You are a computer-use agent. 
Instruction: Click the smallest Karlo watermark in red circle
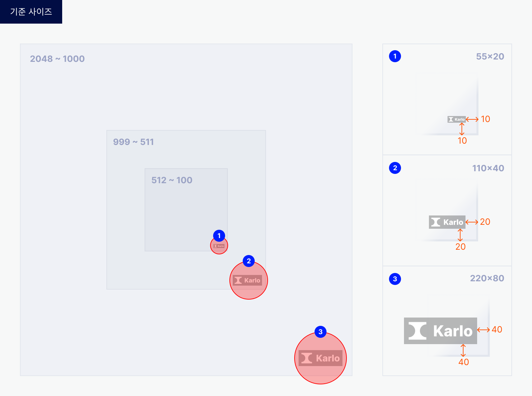click(x=219, y=246)
